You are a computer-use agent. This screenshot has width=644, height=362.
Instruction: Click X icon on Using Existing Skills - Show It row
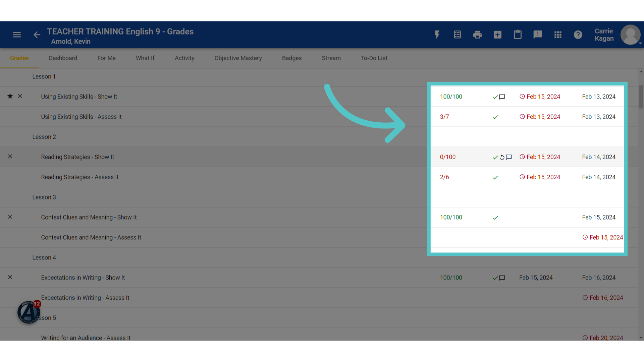click(20, 96)
